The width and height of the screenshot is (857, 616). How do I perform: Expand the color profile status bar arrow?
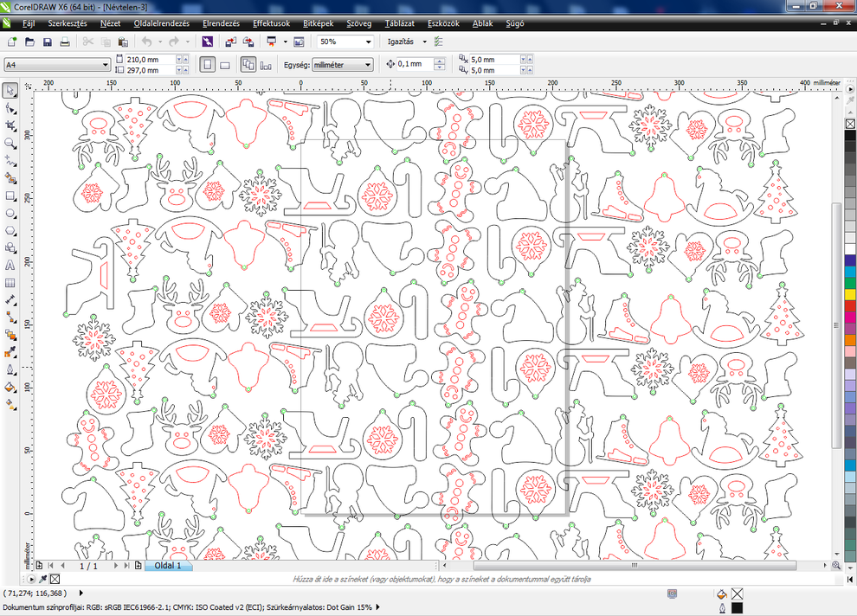click(x=377, y=607)
